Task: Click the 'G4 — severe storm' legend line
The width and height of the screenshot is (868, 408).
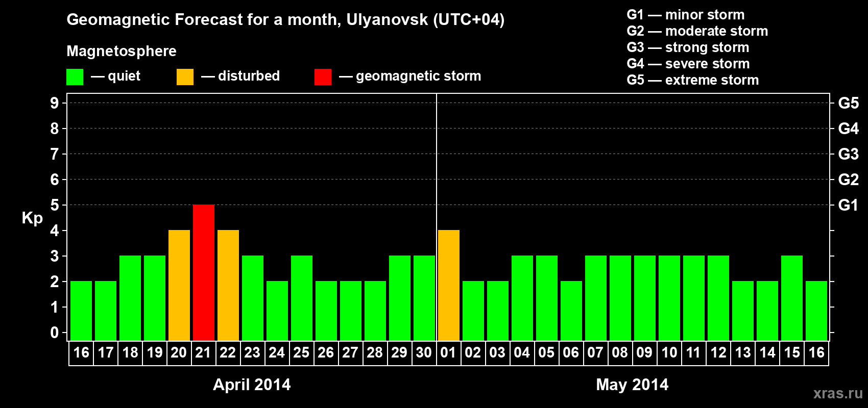Action: [x=688, y=64]
